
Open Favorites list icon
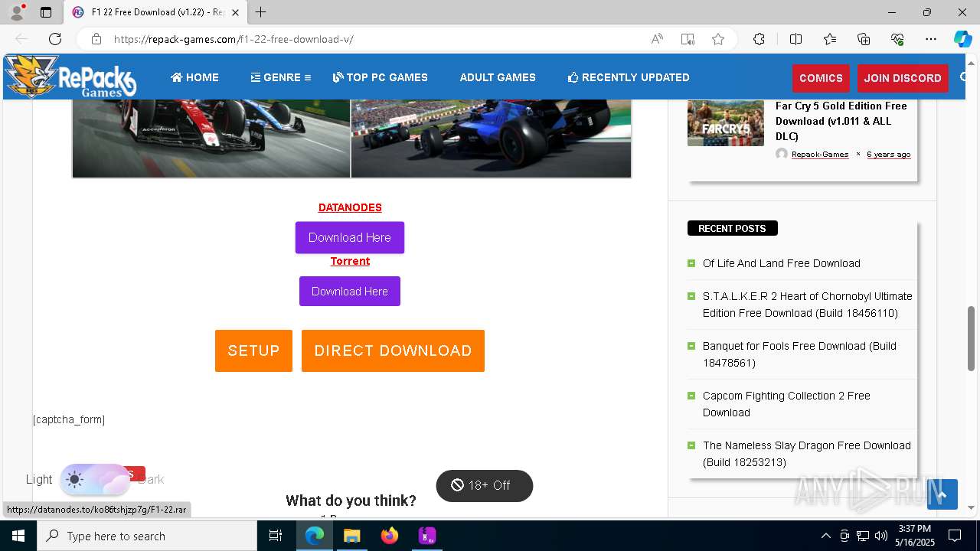coord(830,39)
